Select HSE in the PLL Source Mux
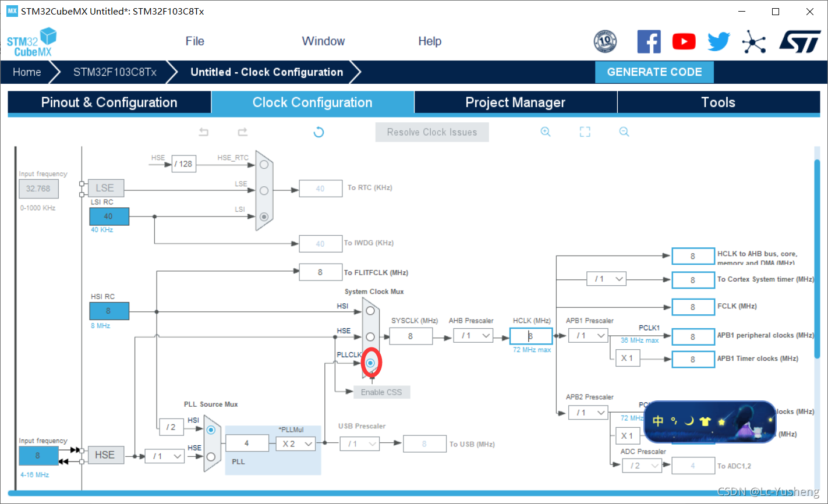 (211, 456)
